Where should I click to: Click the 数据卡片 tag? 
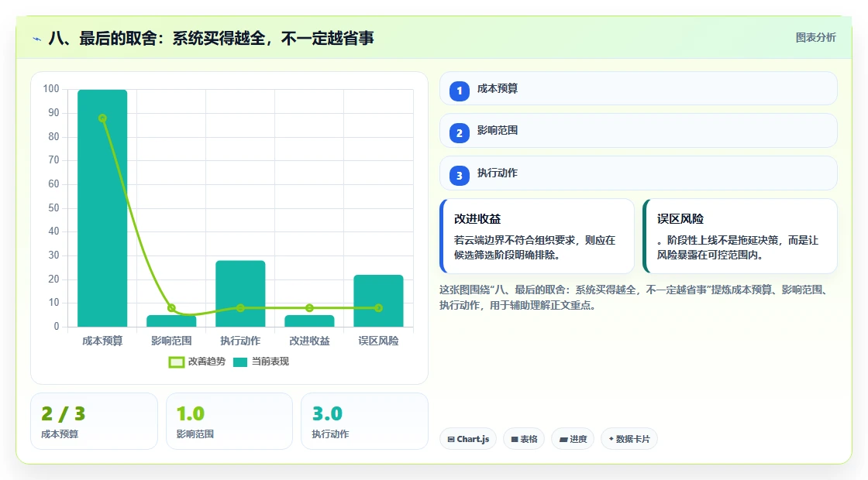[x=629, y=439]
